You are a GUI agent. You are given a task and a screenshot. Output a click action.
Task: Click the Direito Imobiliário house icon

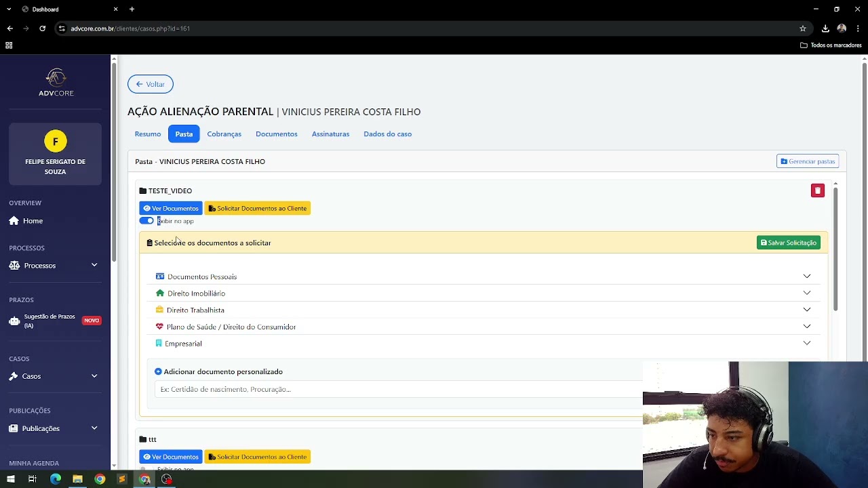160,293
